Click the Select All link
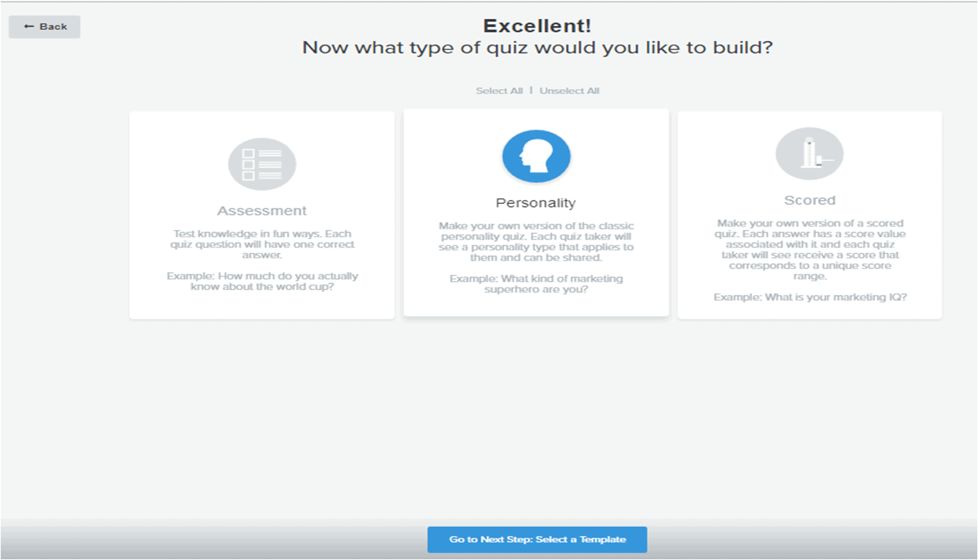This screenshot has height=560, width=978. tap(500, 91)
